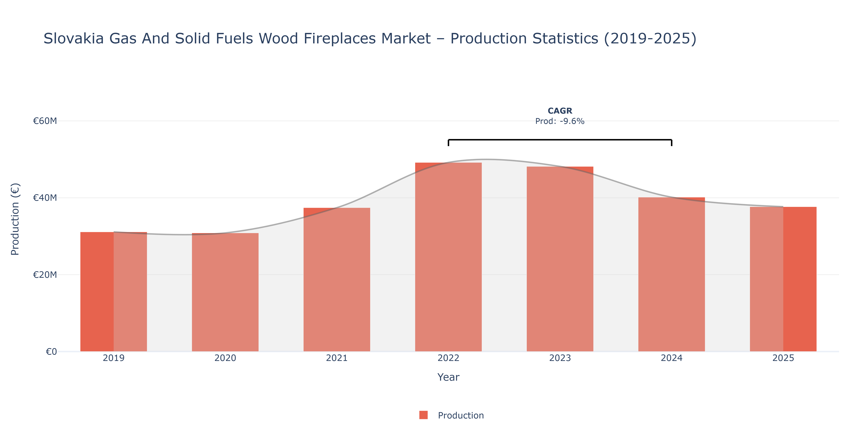868x434 pixels.
Task: Select the 2019 production bar
Action: point(114,292)
